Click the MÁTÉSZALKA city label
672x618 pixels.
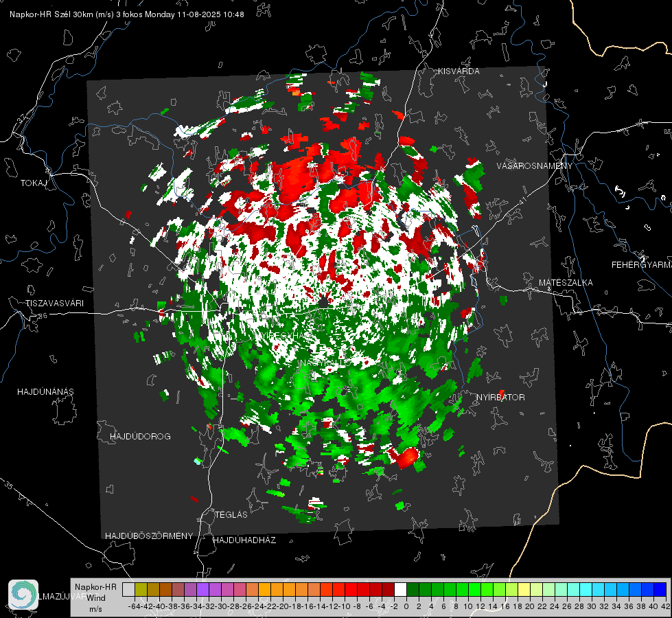566,283
